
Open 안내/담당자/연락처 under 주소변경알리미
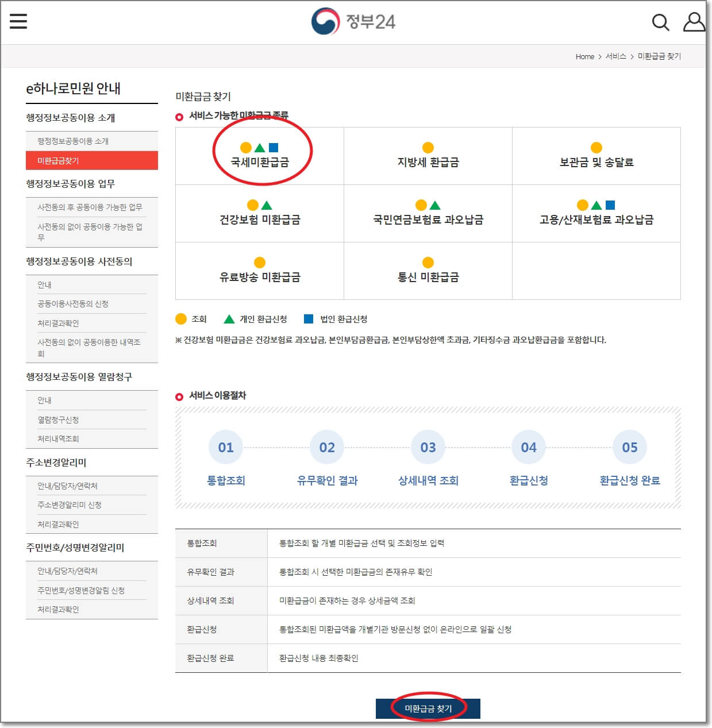point(67,486)
